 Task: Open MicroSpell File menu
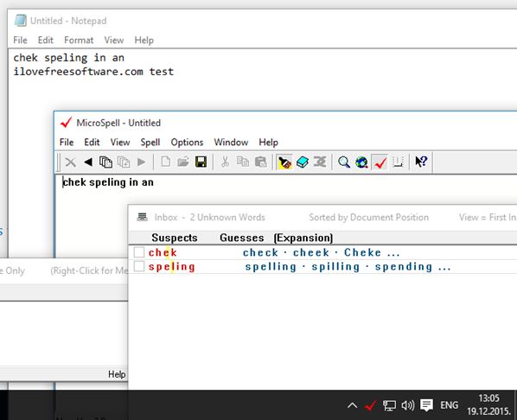(67, 142)
